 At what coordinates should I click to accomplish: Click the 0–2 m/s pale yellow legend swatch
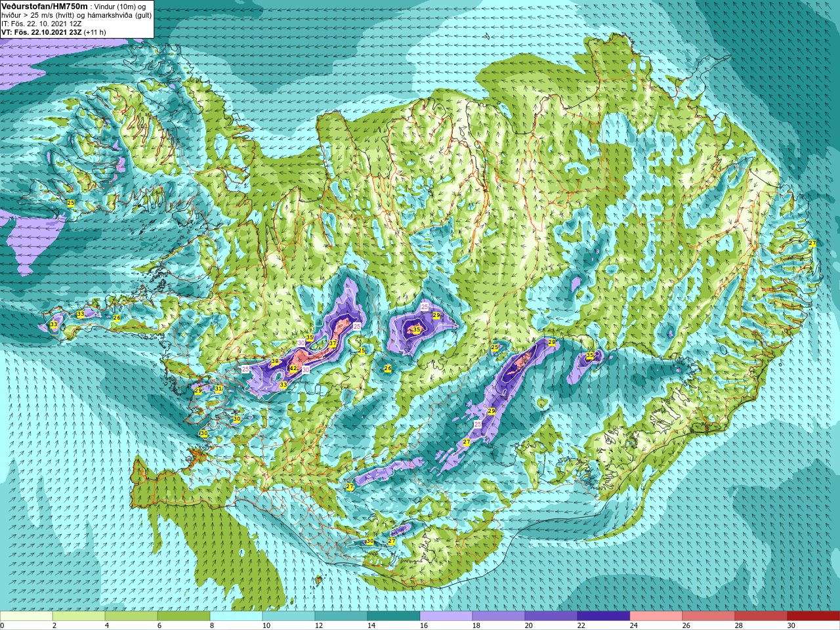pos(26,616)
